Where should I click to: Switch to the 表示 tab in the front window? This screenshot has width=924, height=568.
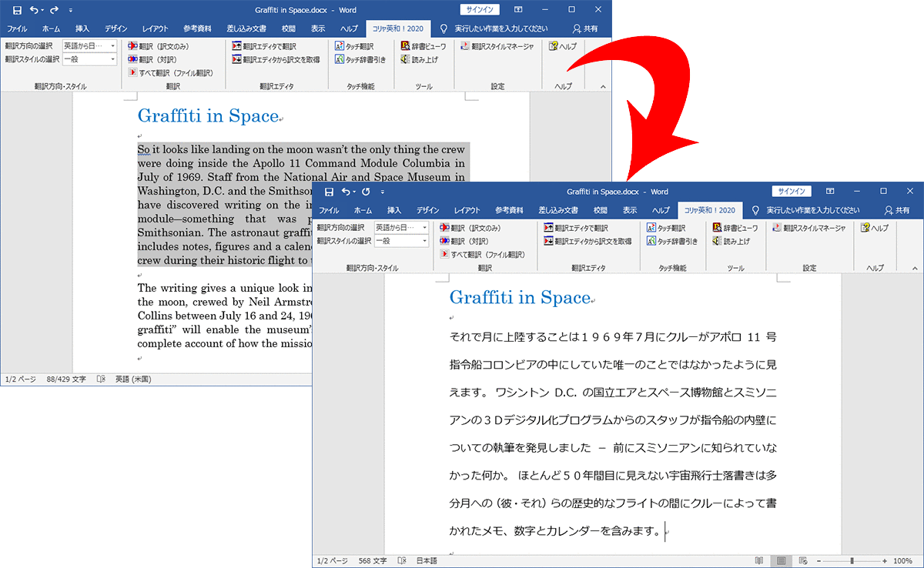(x=630, y=210)
